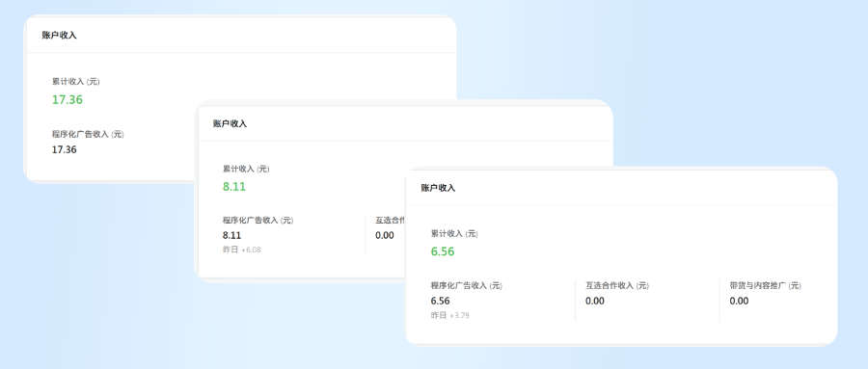The width and height of the screenshot is (868, 369).
Task: Click the green 8.11 cumulative income value
Action: coord(234,187)
